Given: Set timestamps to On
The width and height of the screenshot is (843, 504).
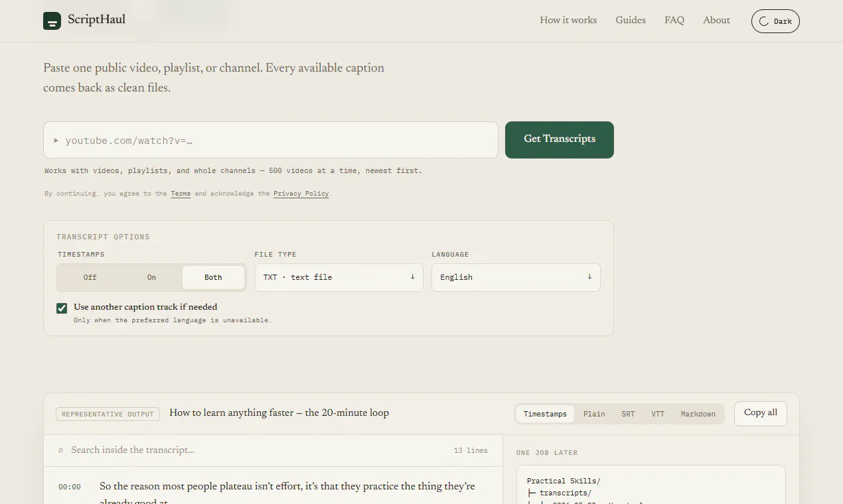Looking at the screenshot, I should click(151, 277).
